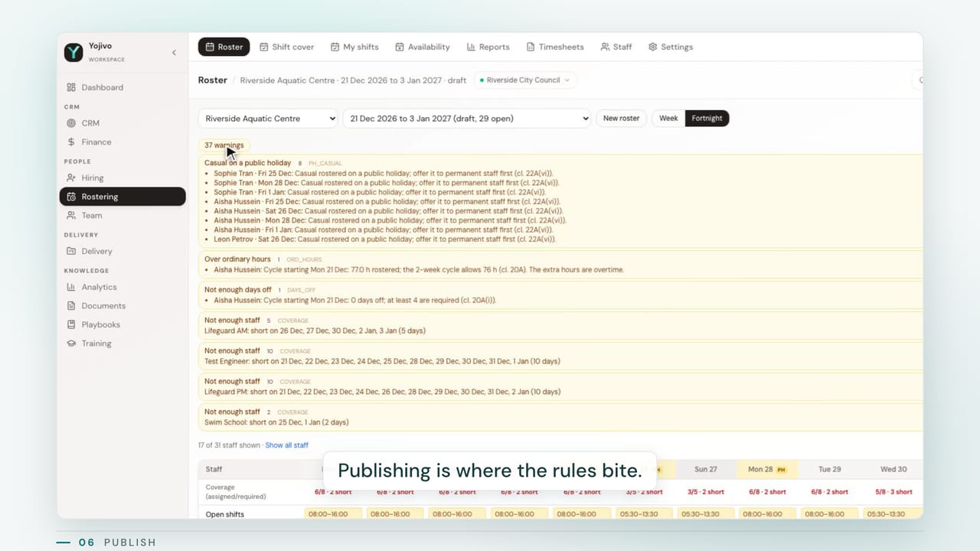The height and width of the screenshot is (551, 980).
Task: Open Hiring under People
Action: (93, 178)
